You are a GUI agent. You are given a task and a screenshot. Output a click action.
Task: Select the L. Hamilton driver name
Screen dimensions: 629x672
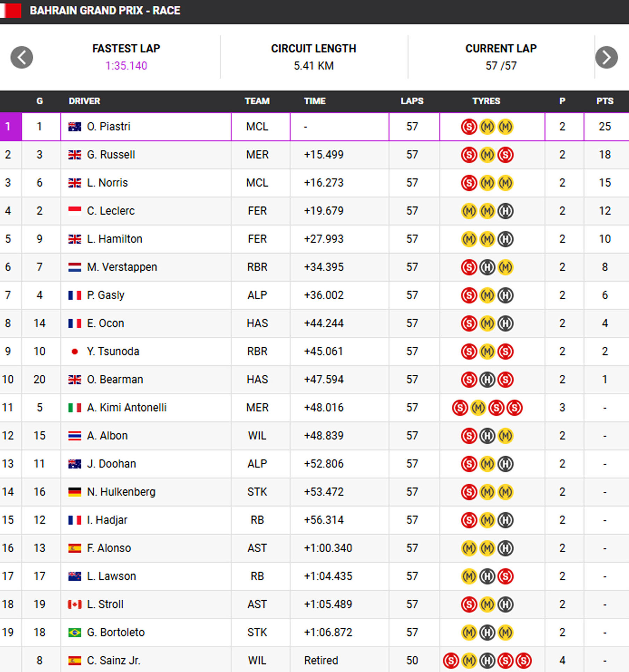pyautogui.click(x=115, y=239)
